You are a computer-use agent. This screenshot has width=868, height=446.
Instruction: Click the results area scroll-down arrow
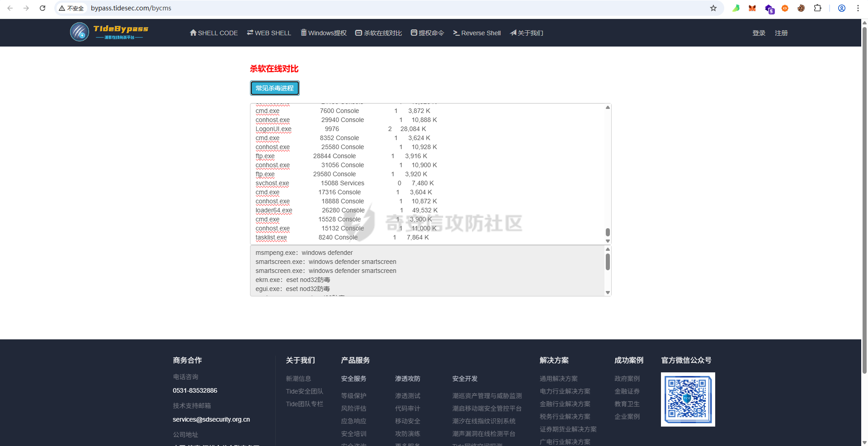608,292
